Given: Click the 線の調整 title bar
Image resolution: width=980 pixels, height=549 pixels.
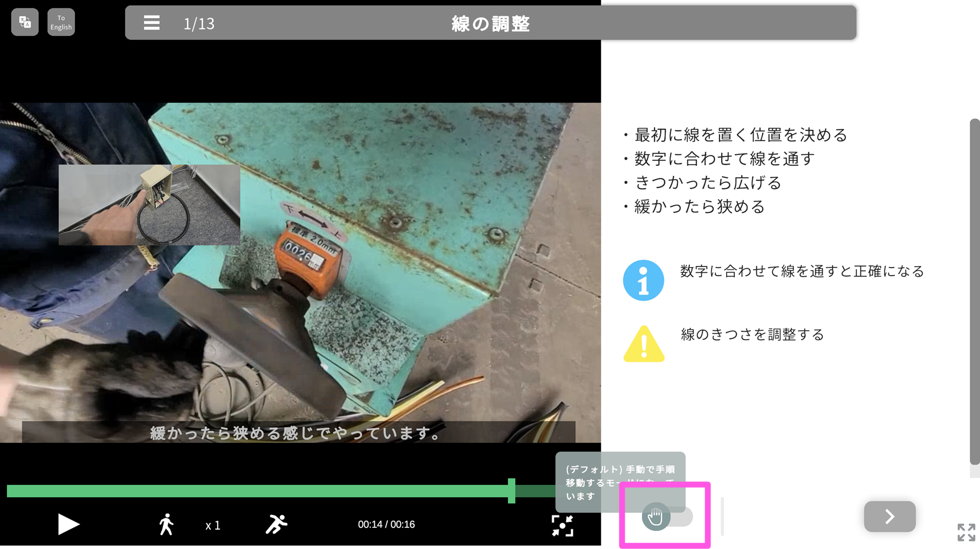Looking at the screenshot, I should click(490, 23).
